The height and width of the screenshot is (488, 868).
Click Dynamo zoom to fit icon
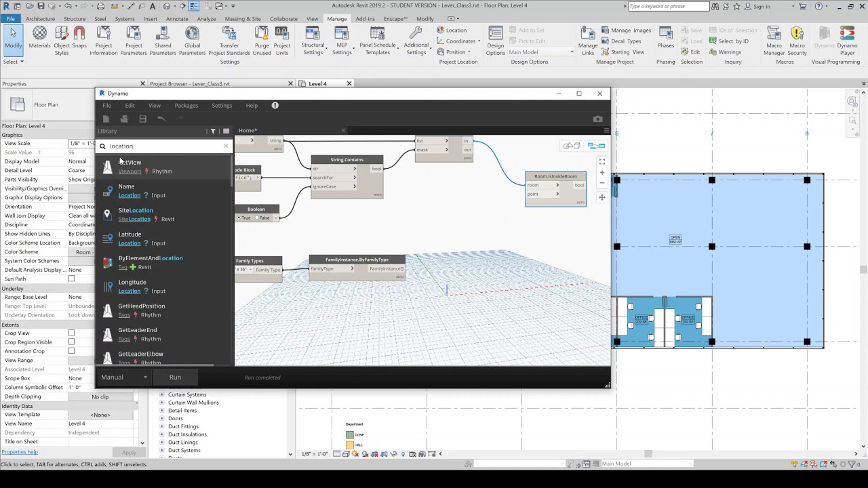coord(601,161)
